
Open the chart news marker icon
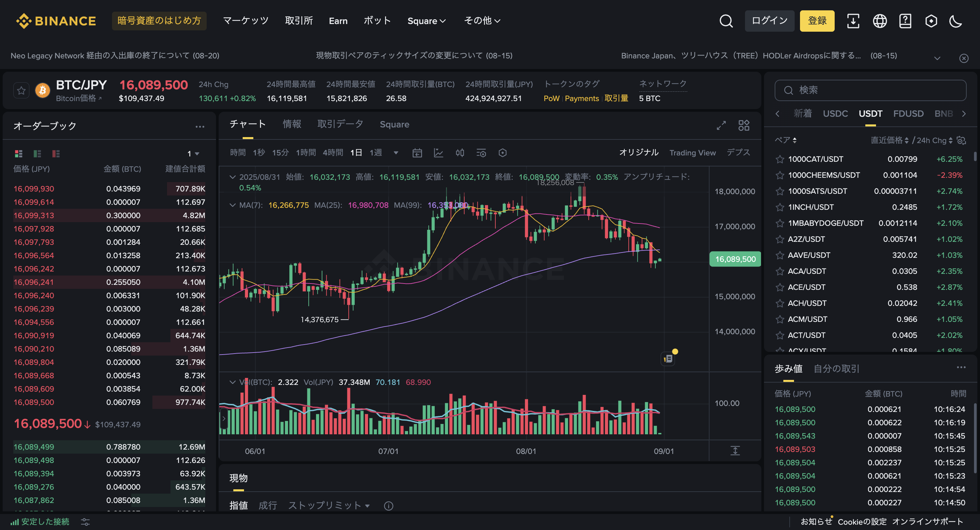(668, 358)
